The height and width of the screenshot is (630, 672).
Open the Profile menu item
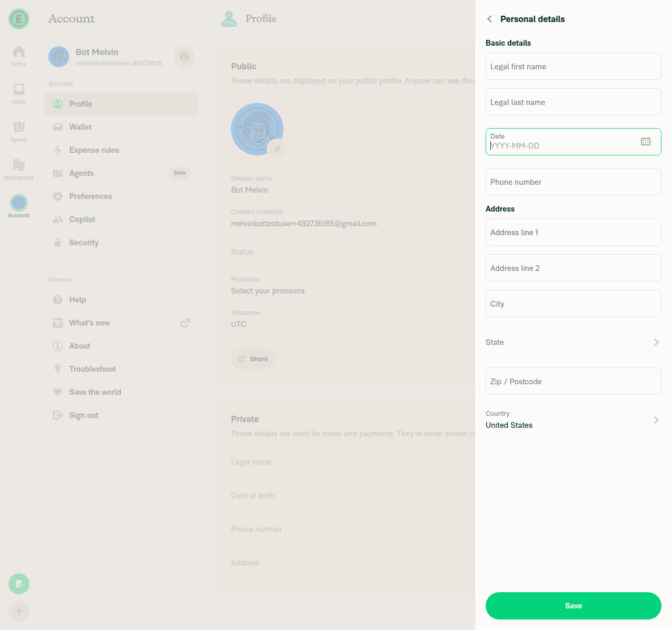(121, 104)
